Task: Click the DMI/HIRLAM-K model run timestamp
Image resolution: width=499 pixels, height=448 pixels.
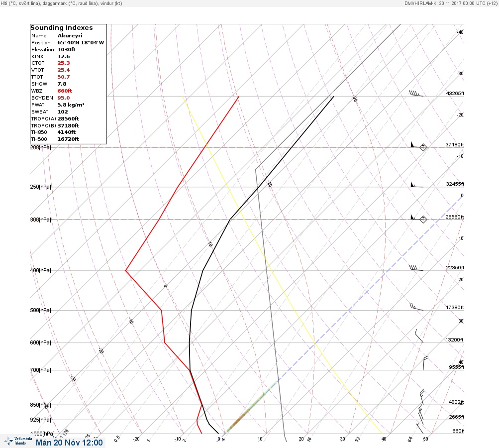Action: point(451,3)
